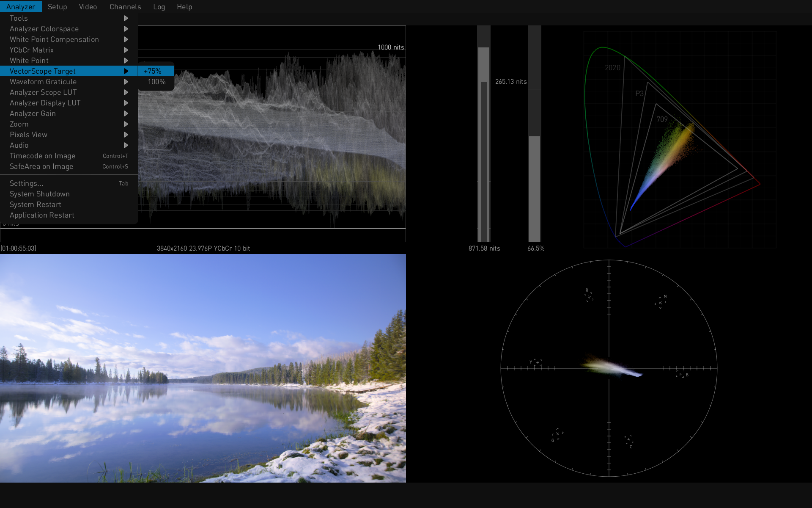This screenshot has width=812, height=508.
Task: Expand the Tools submenu arrow
Action: click(126, 18)
